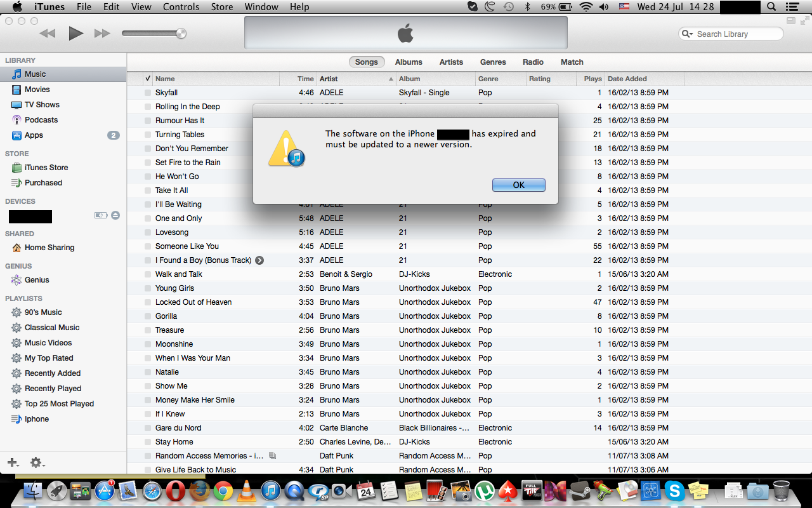This screenshot has width=812, height=508.
Task: Switch to the Genres view tab
Action: (x=493, y=62)
